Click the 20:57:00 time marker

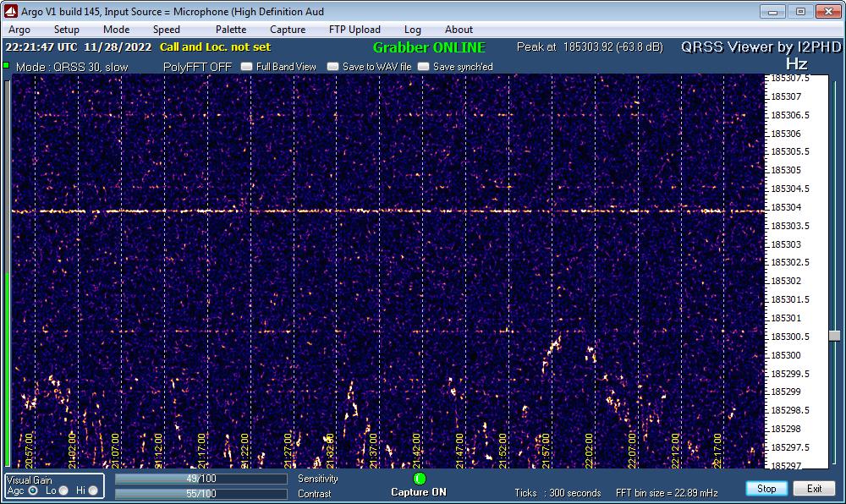[x=29, y=450]
